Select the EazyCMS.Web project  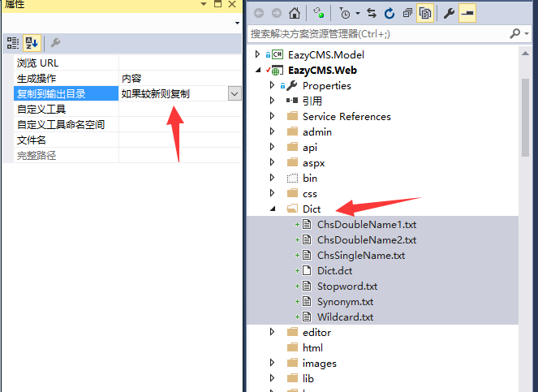tap(322, 71)
